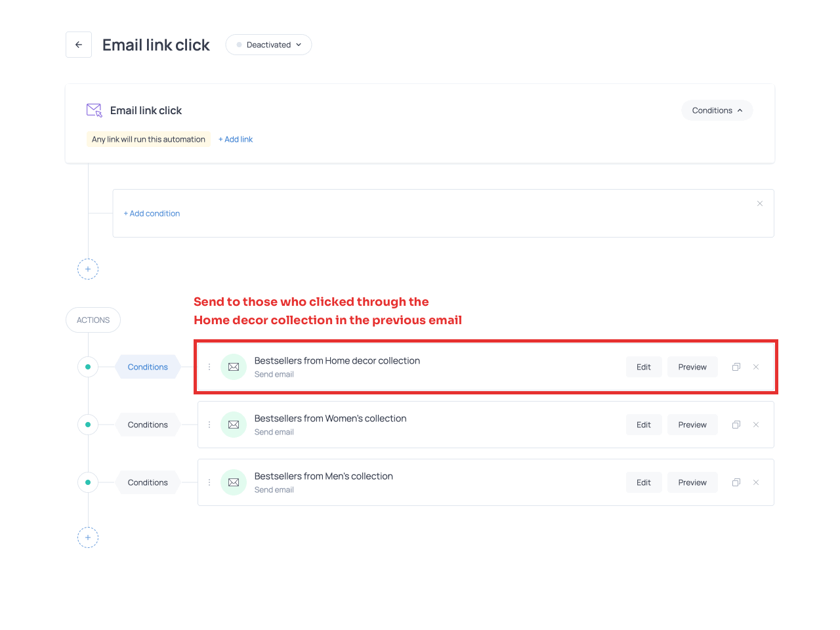Screen dimensions: 840x630
Task: Delete the Men's collection email action
Action: point(756,482)
